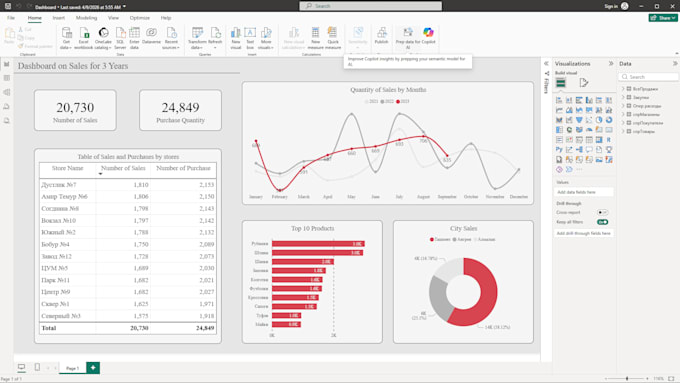Open DAX query view in left sidebar
The image size is (680, 383).
[x=7, y=107]
